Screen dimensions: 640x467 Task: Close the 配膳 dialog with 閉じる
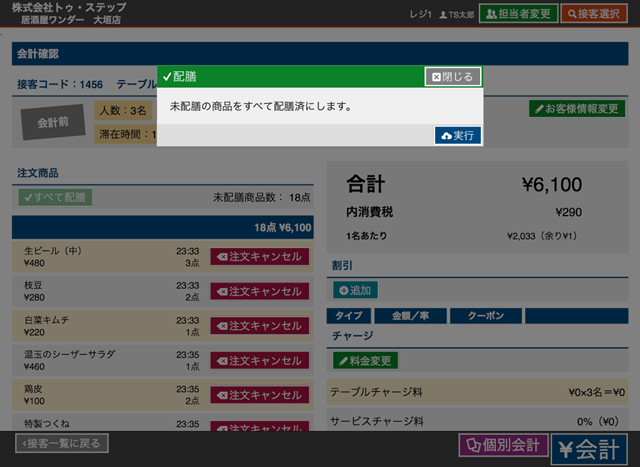(x=453, y=76)
